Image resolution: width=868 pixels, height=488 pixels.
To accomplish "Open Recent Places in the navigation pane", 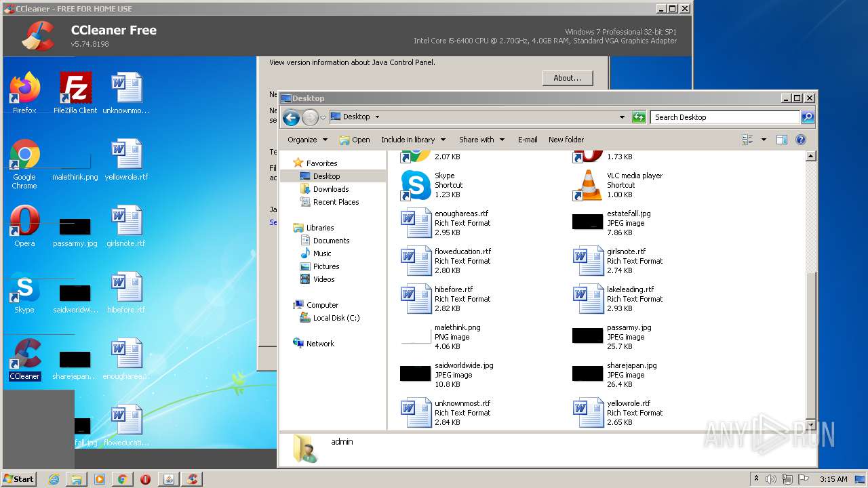I will (336, 202).
